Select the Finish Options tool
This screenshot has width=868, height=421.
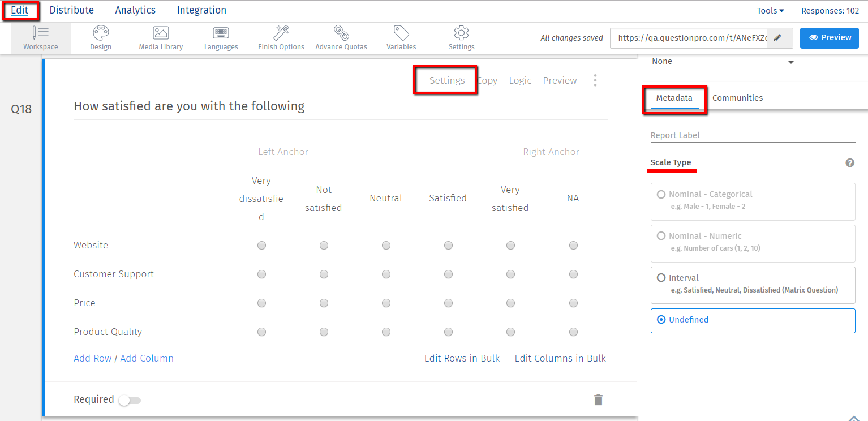[x=281, y=37]
